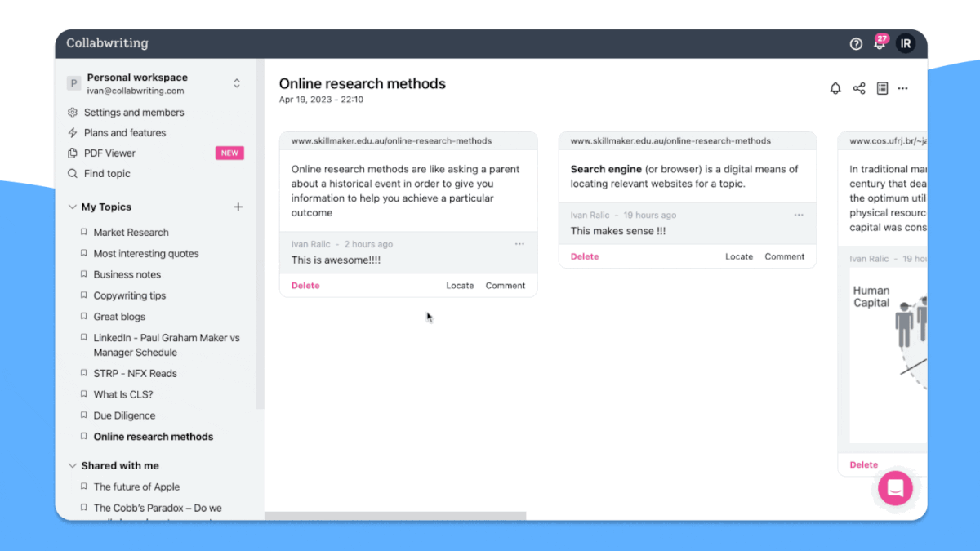980x551 pixels.
Task: Click the Collabwriting logo
Action: point(107,43)
